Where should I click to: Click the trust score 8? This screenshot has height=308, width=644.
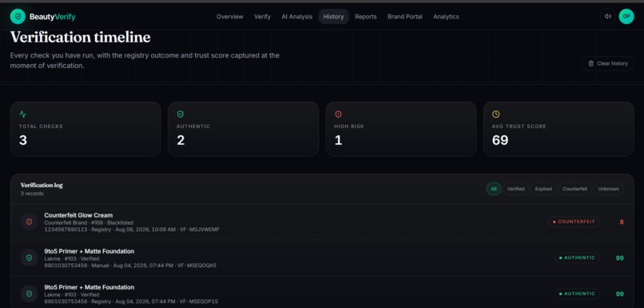(622, 222)
